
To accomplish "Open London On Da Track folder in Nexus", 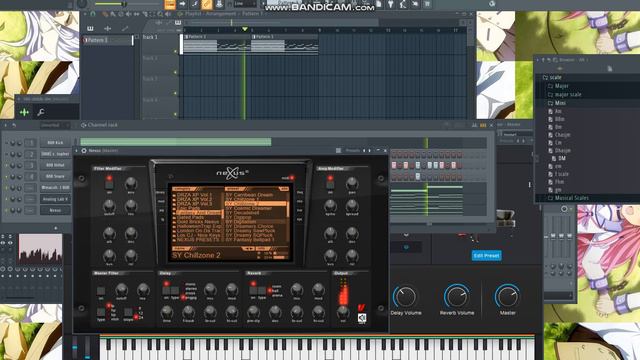I will [x=197, y=231].
